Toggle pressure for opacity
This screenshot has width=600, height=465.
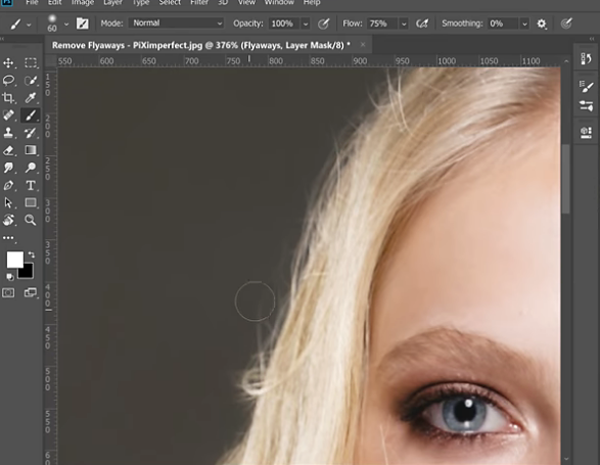coord(324,24)
